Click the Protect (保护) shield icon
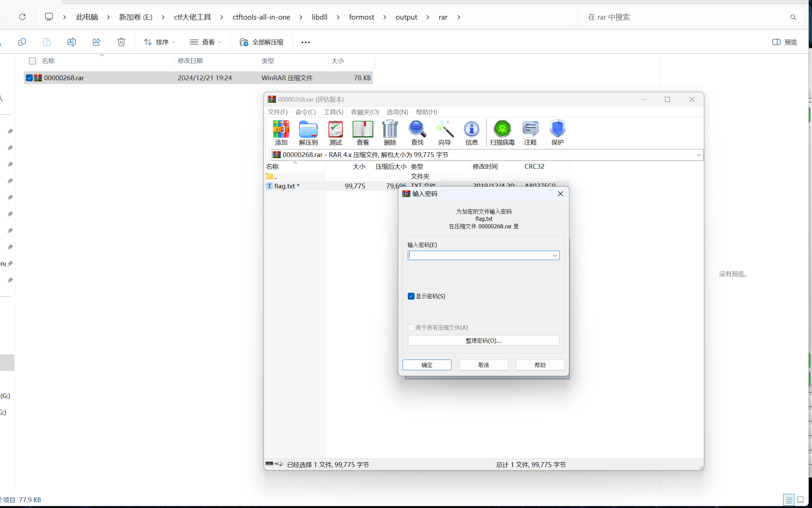The height and width of the screenshot is (508, 812). click(557, 133)
